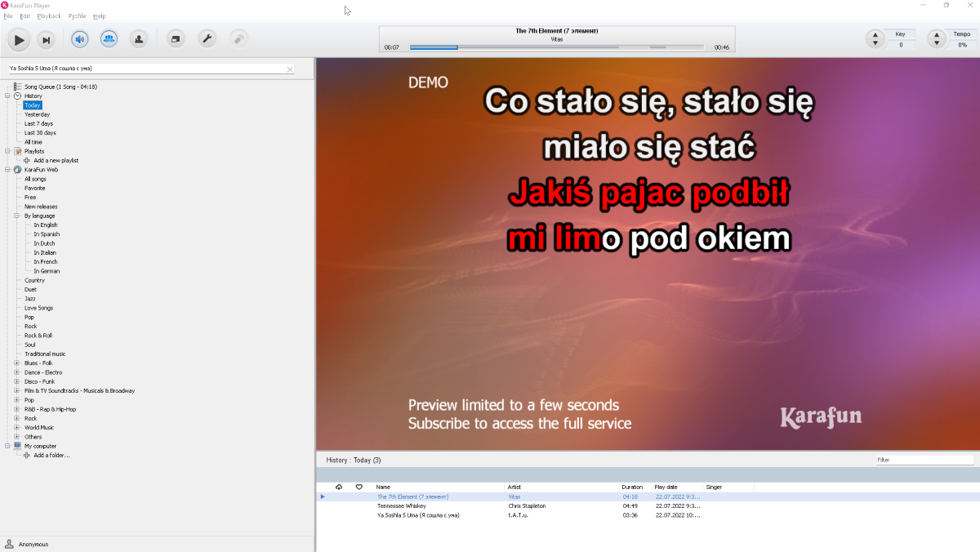980x552 pixels.
Task: Collapse the By language tree node
Action: pos(16,216)
